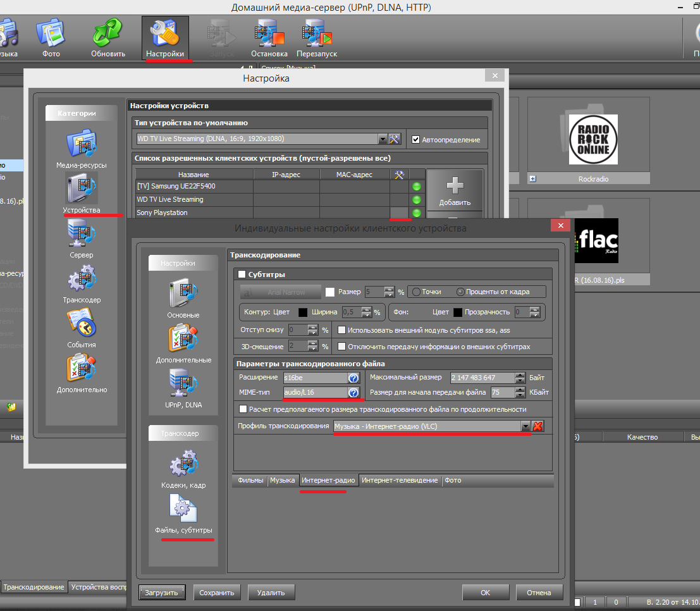Adjust the Размер subtitle percent stepper

[x=390, y=292]
